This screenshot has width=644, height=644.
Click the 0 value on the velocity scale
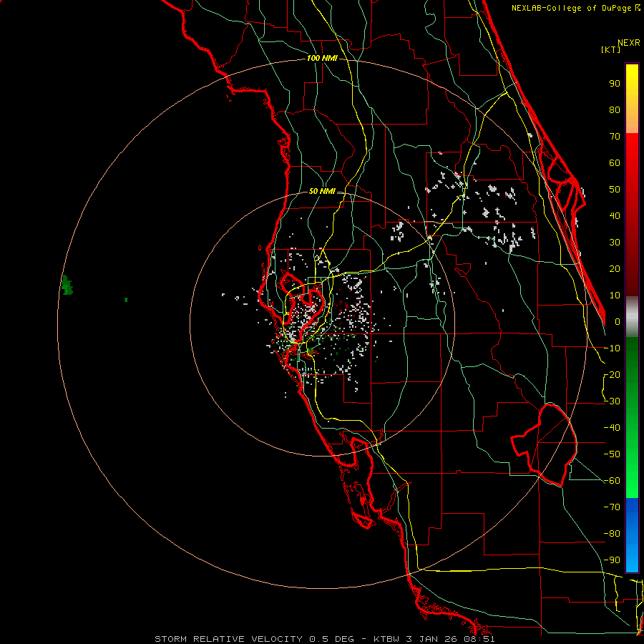pyautogui.click(x=618, y=322)
